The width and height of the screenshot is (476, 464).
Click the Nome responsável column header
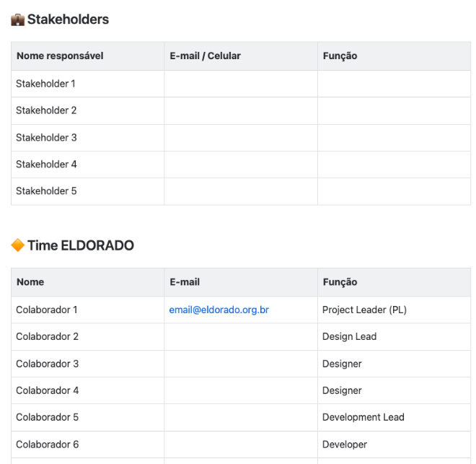[88, 56]
